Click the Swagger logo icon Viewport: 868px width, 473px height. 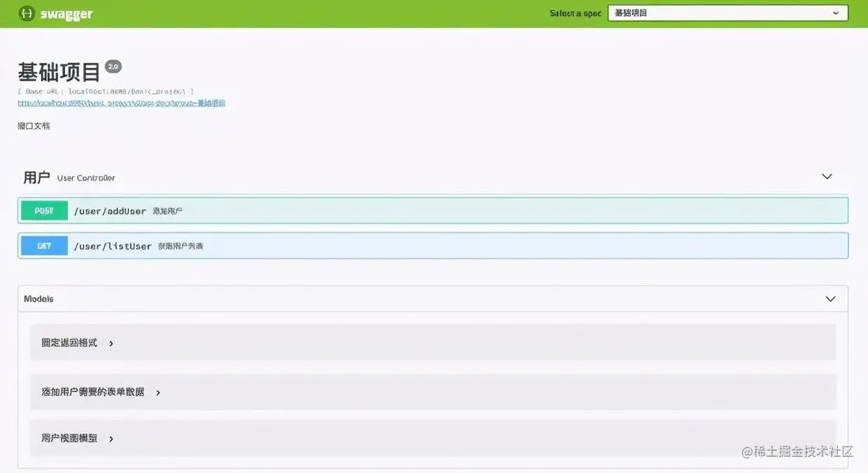pos(27,13)
